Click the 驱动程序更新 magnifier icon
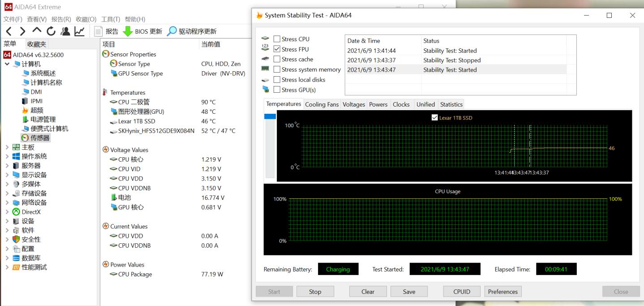The height and width of the screenshot is (306, 644). (x=172, y=31)
